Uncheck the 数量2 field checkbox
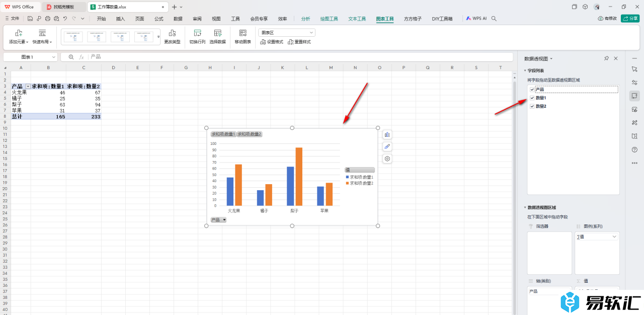644x315 pixels. pyautogui.click(x=532, y=106)
